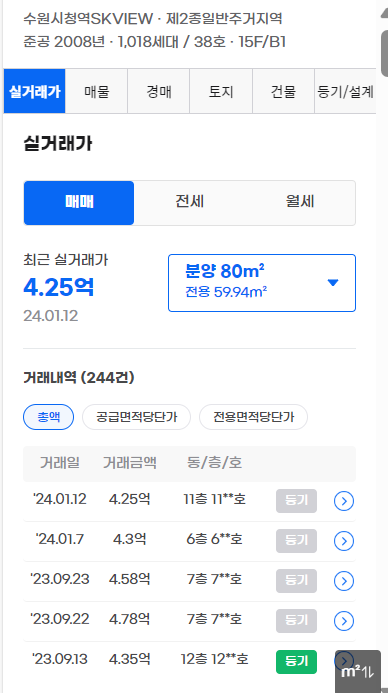The height and width of the screenshot is (693, 388).
Task: Expand the 분양 80m² area dropdown
Action: pyautogui.click(x=262, y=283)
